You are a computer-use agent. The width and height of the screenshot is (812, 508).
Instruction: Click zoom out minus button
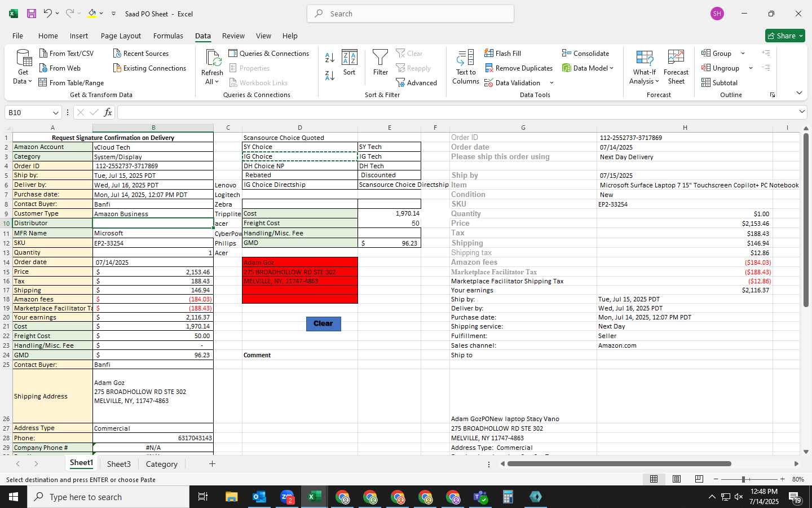716,479
